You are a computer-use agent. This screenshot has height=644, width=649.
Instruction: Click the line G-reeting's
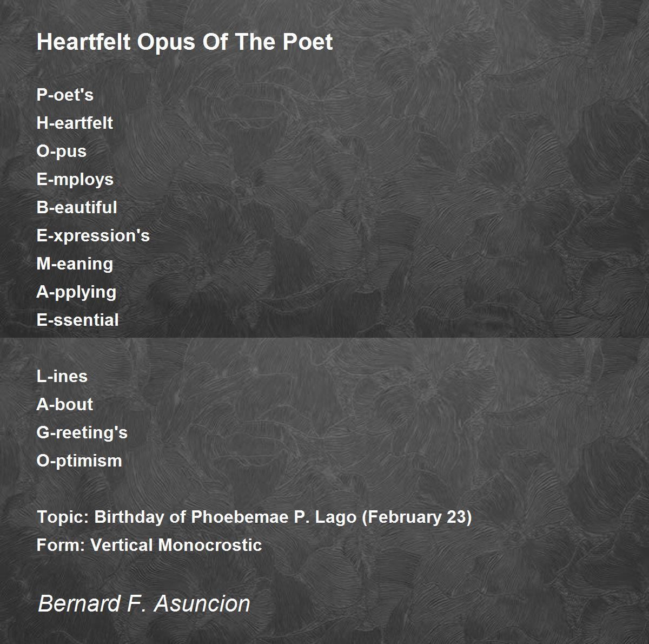click(x=82, y=432)
